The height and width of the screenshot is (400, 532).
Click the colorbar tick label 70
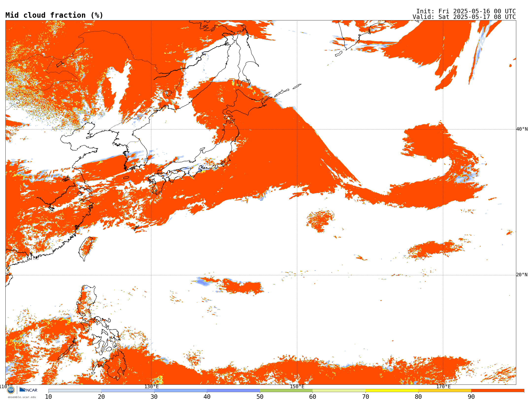pos(366,397)
